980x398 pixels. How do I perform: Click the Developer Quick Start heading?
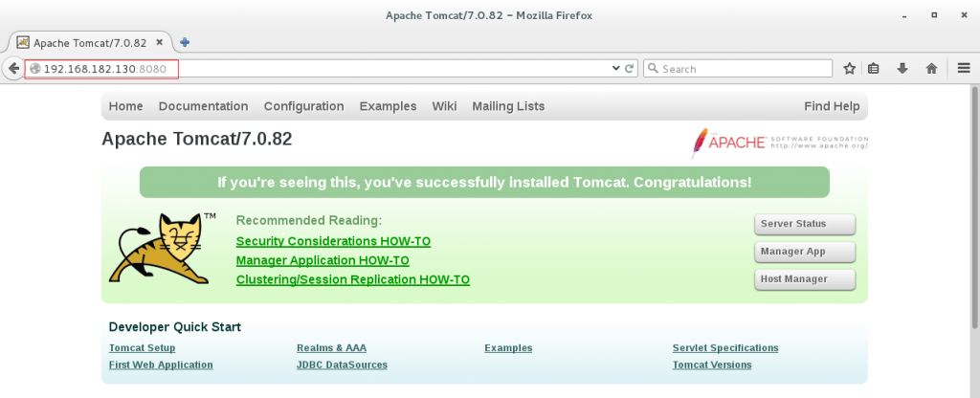click(174, 327)
